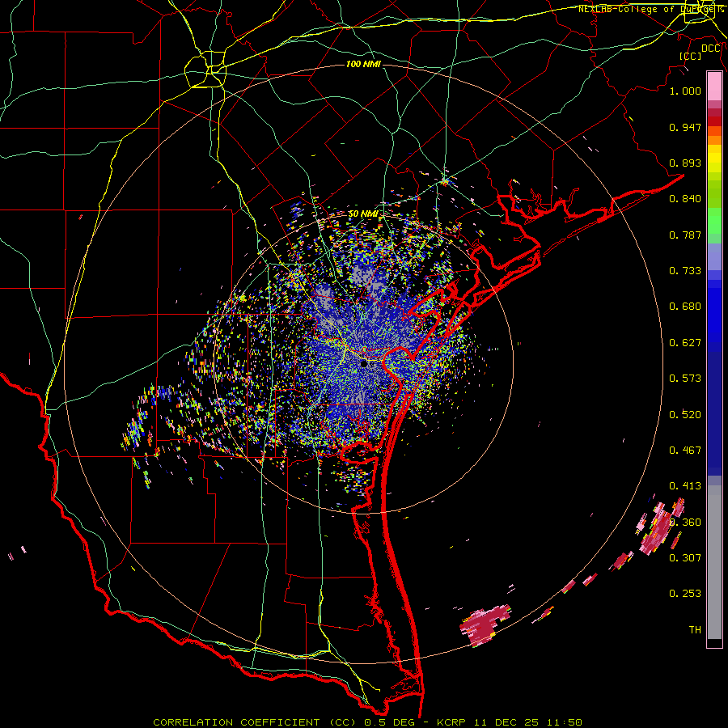
Task: Click the TH label on the legend
Action: [695, 630]
